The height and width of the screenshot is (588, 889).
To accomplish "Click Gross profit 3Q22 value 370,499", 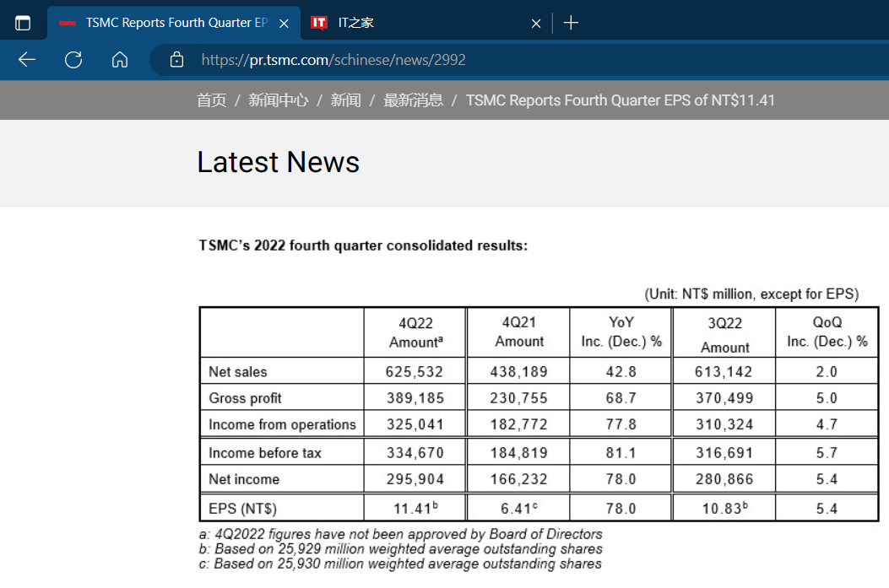I will (x=724, y=398).
